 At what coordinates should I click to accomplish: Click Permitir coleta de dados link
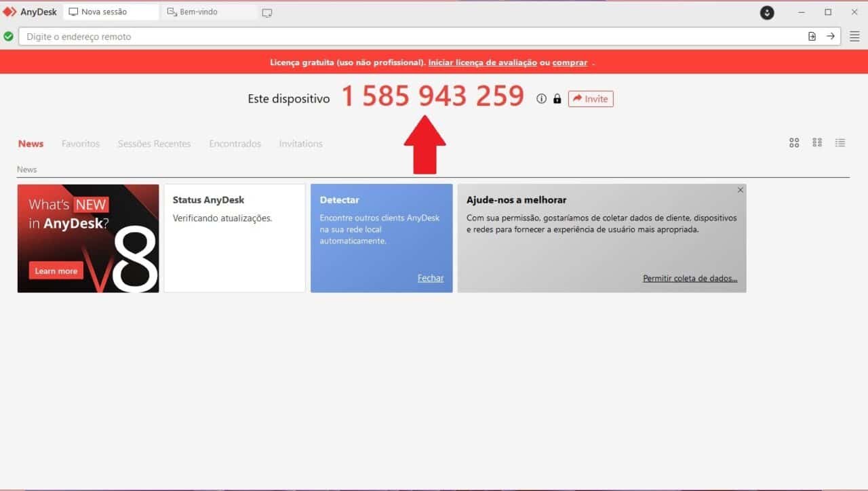tap(689, 277)
